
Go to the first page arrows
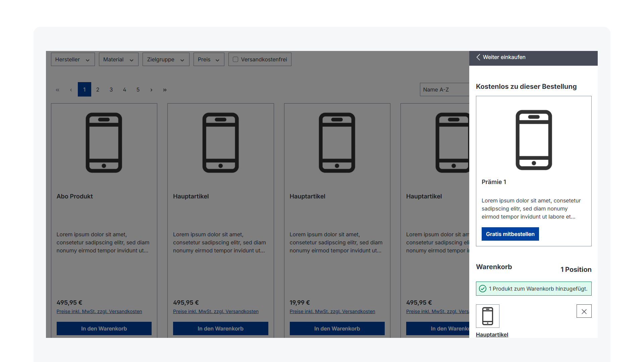[58, 90]
